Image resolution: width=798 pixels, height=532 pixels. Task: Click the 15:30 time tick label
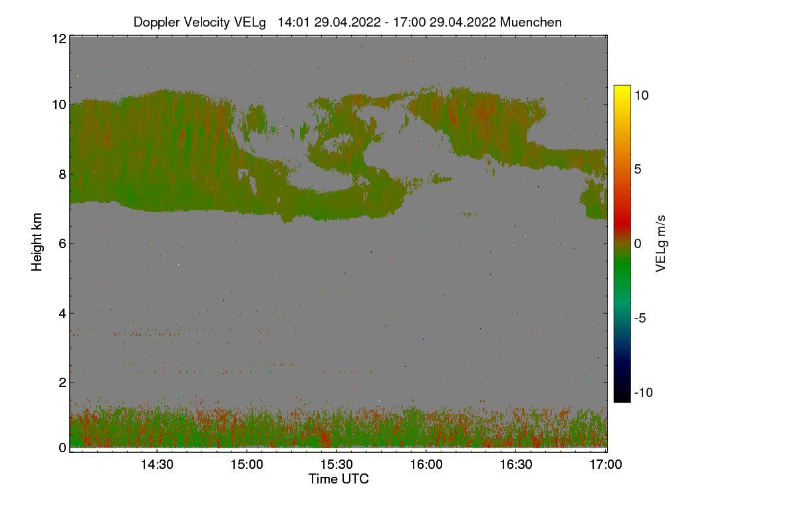(336, 465)
